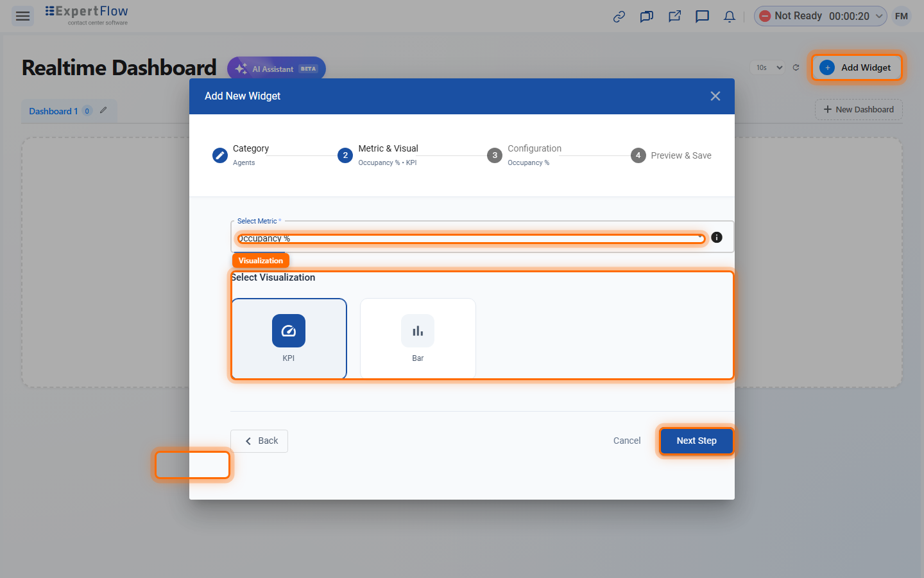Click the step 3 number circle
Viewport: 924px width, 578px height.
coord(495,155)
